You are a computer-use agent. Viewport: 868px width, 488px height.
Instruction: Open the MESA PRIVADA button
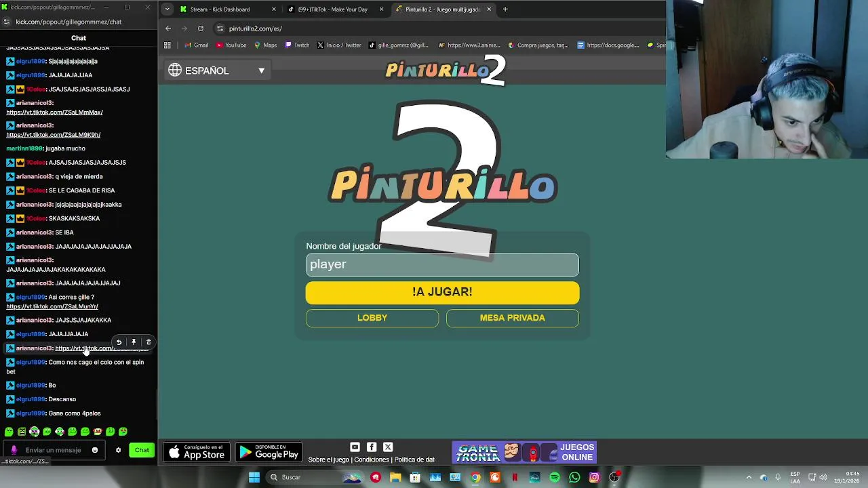(513, 318)
